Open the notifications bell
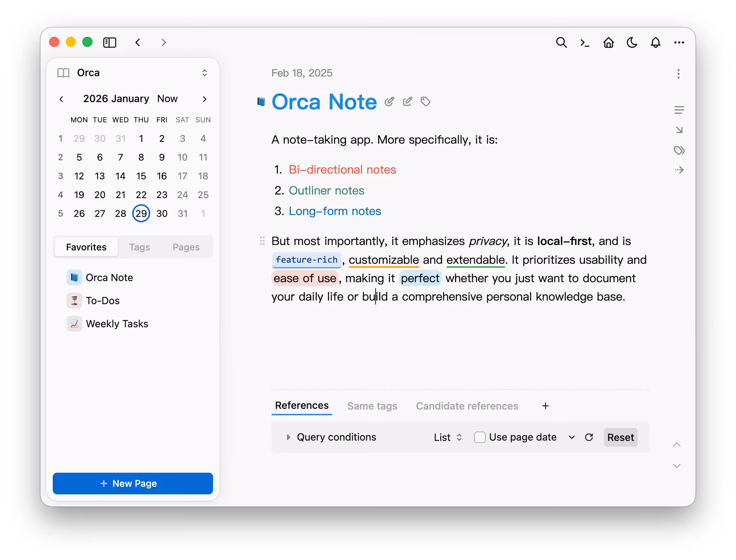Screen dimensions: 736x560 [655, 43]
